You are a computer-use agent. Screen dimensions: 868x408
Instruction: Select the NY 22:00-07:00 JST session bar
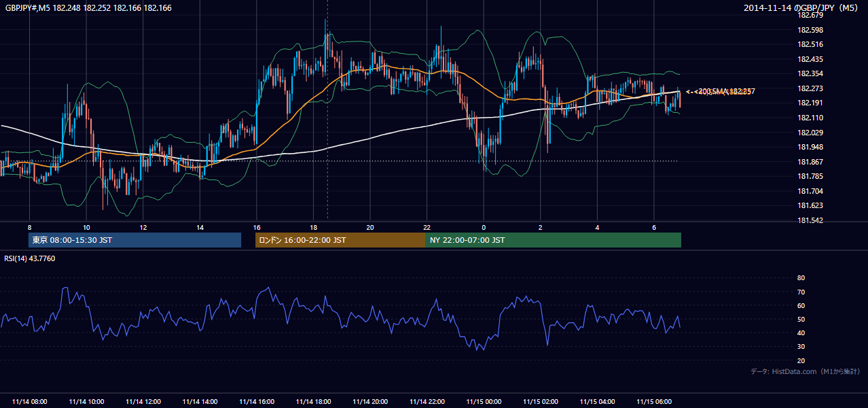coord(554,240)
